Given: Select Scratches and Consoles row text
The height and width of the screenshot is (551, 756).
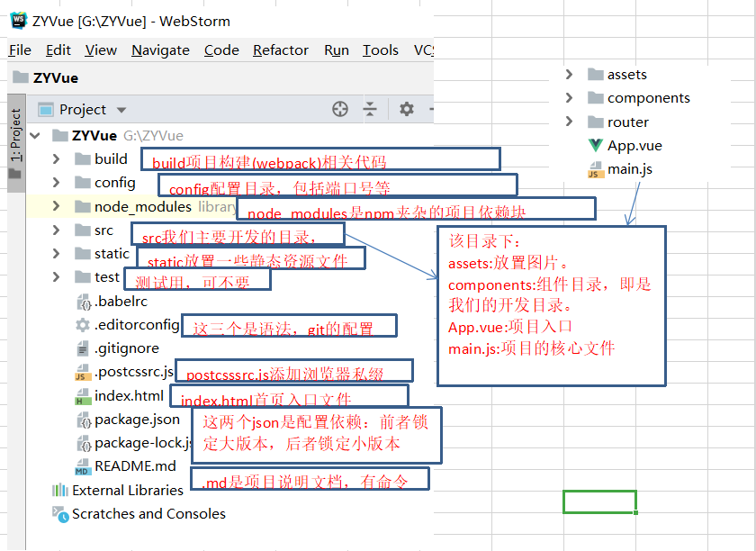Looking at the screenshot, I should 148,514.
